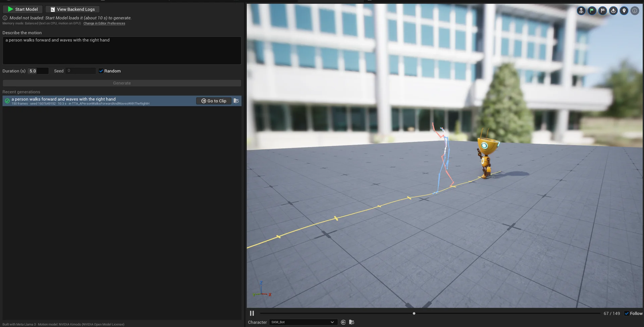Open View Backend Logs

(73, 9)
